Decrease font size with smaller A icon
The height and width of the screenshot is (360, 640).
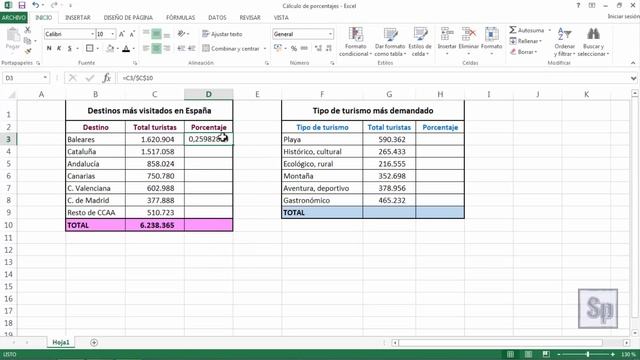132,34
